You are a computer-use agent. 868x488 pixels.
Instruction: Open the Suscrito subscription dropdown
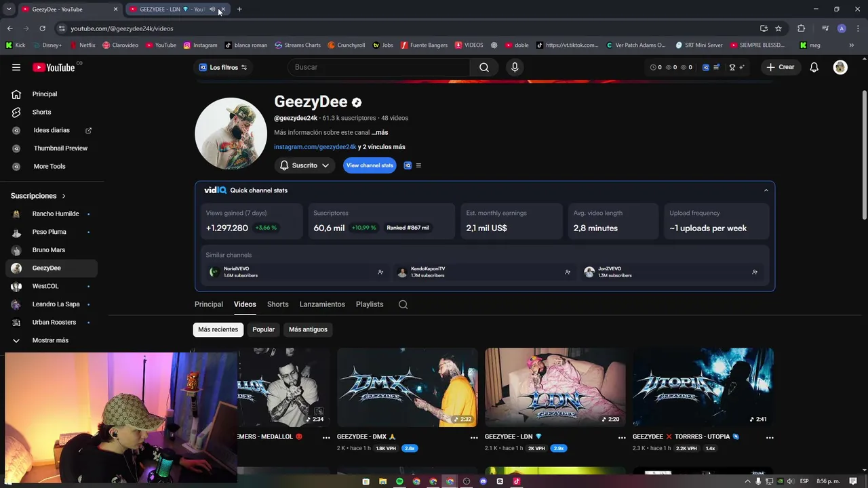[304, 165]
